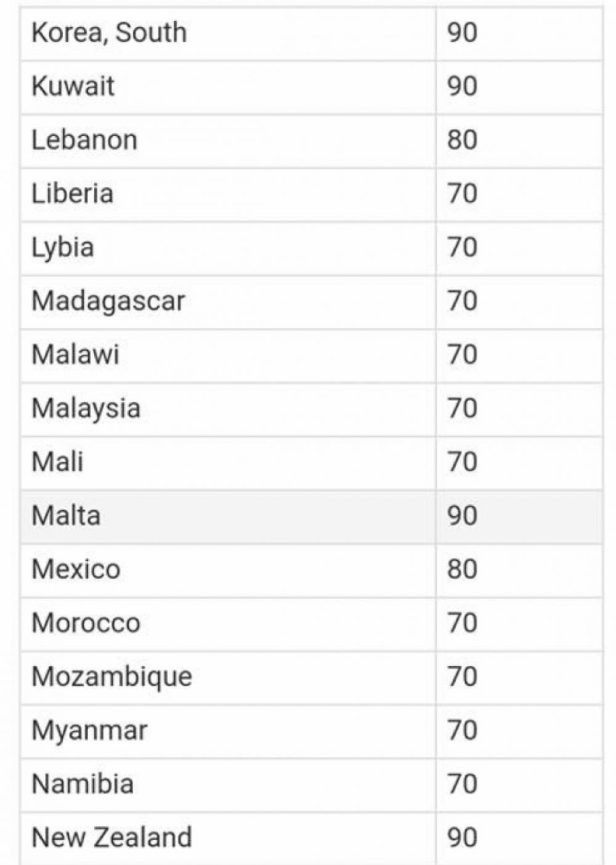
Task: Click the Madagascar cell
Action: pos(228,301)
